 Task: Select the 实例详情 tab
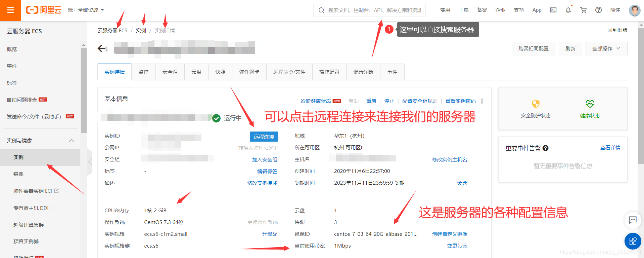pos(114,72)
